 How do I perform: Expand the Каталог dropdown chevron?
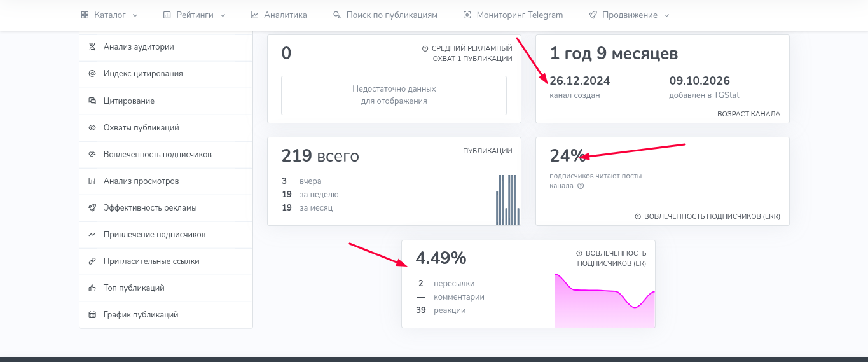click(135, 15)
